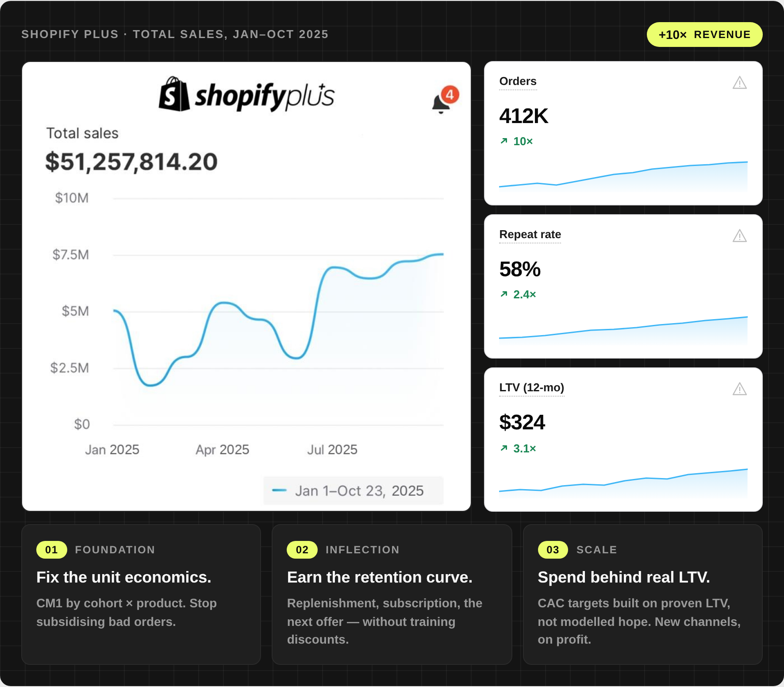
Task: Click the Jan 1–Oct 23, 2025 legend
Action: 354,490
